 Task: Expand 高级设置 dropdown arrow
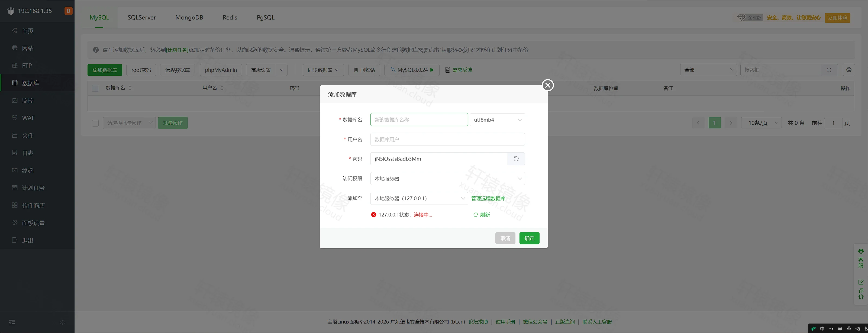coord(281,70)
